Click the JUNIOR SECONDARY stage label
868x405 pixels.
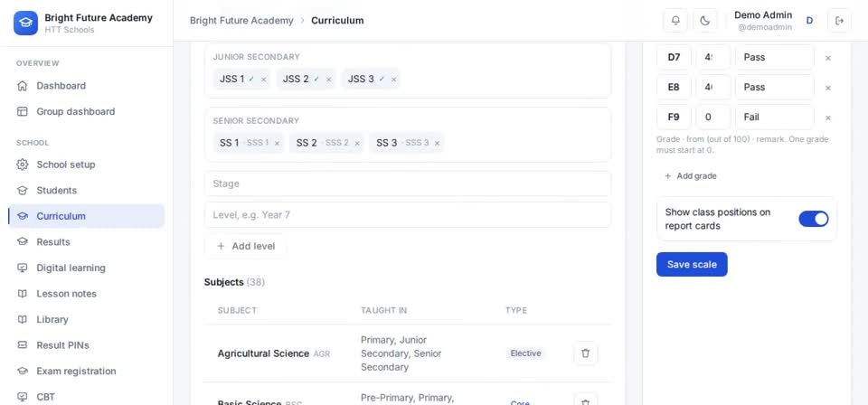[256, 56]
